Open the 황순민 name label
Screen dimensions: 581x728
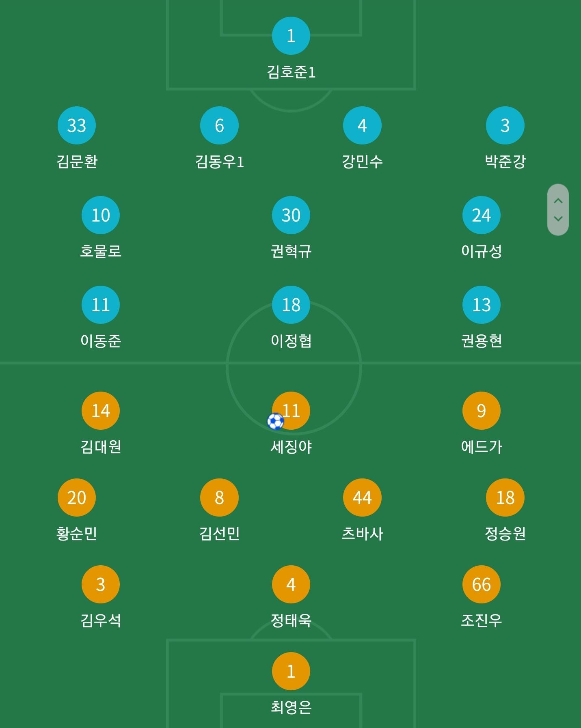[x=77, y=533]
